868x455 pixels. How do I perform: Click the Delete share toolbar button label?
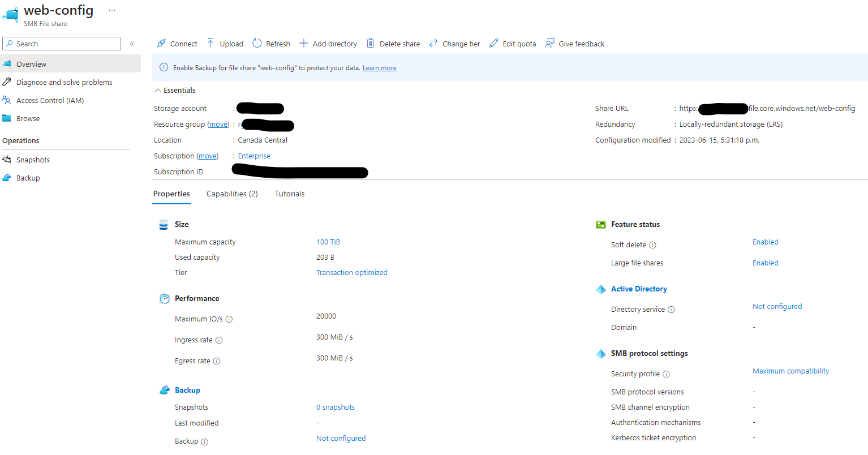[x=400, y=44]
